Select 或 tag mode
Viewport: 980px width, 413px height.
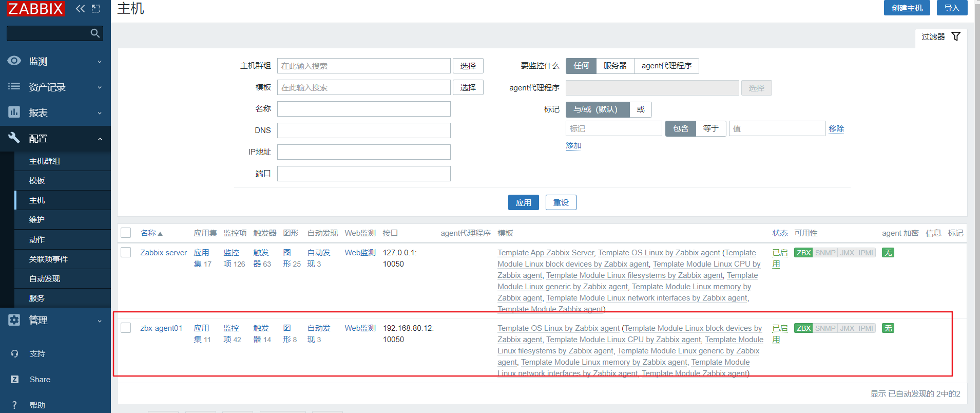click(641, 109)
